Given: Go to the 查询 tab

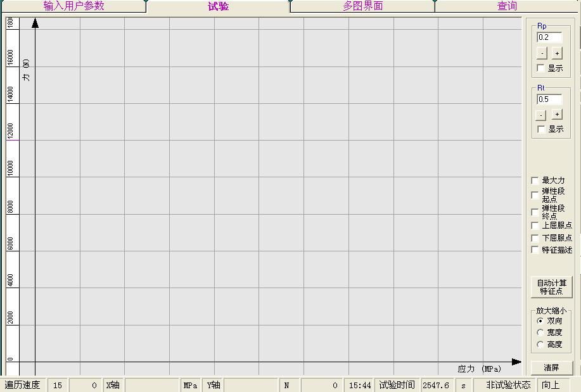Looking at the screenshot, I should coord(507,6).
